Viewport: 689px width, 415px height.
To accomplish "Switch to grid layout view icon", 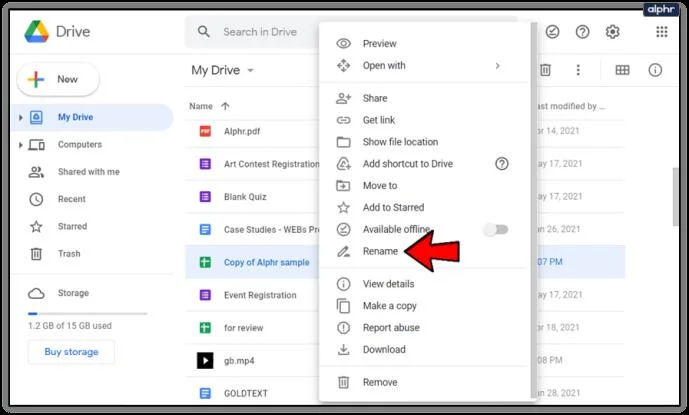I will [622, 70].
